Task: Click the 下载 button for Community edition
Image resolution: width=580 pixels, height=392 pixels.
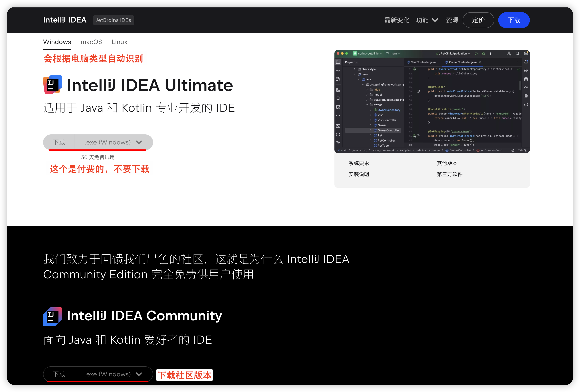Action: [59, 374]
